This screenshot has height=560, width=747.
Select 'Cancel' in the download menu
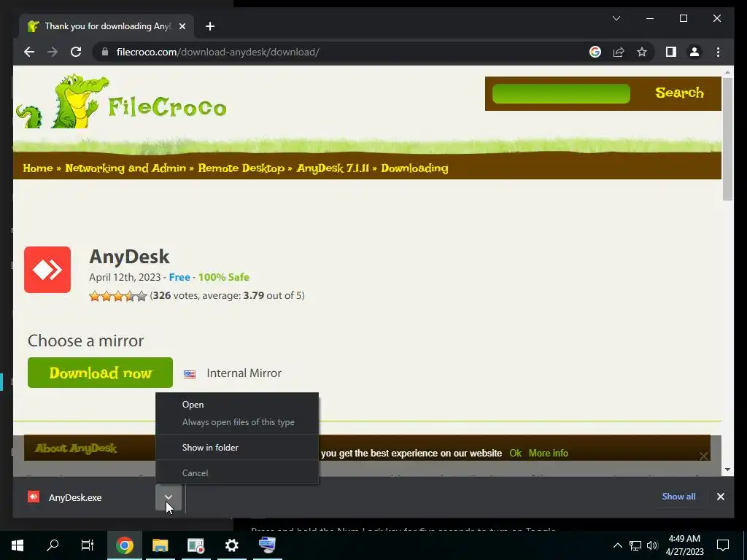point(237,472)
